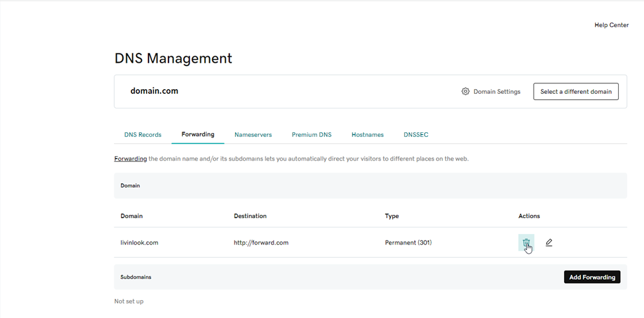Click the http://forward.com destination value

click(x=261, y=243)
